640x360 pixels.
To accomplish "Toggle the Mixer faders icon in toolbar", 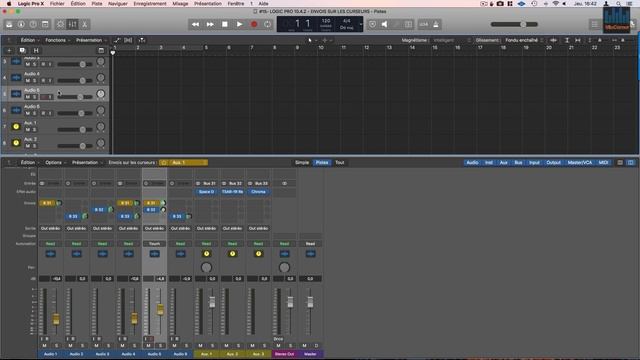I will (73, 24).
